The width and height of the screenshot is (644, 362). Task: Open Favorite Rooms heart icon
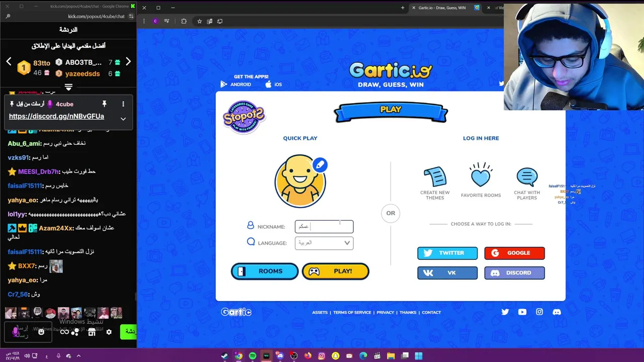481,180
